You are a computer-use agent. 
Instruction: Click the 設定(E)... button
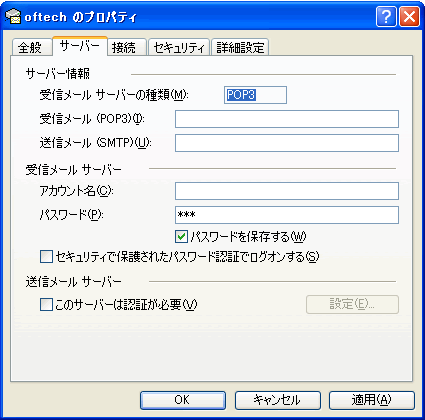tap(352, 304)
